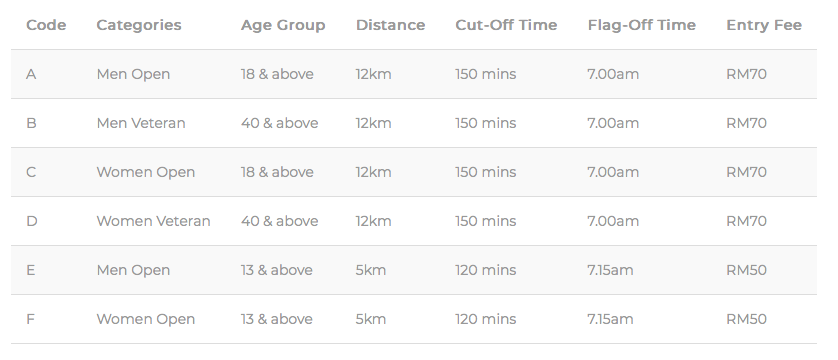
Task: Select Men Open in row E
Action: 133,270
